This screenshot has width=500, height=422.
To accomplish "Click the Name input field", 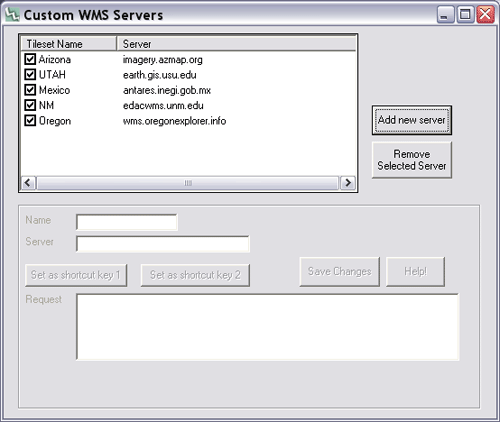I will pyautogui.click(x=127, y=222).
